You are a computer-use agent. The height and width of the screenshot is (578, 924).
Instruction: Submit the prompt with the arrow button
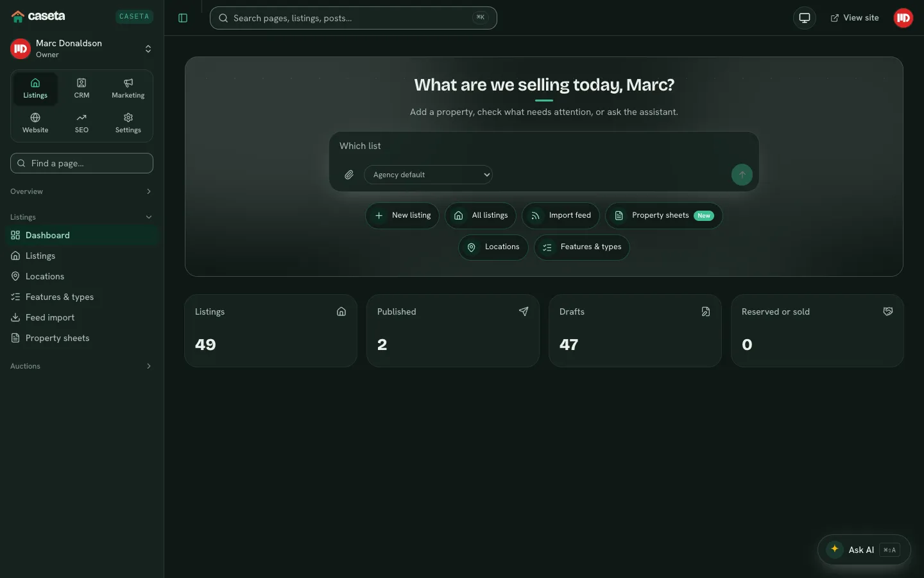coord(742,175)
